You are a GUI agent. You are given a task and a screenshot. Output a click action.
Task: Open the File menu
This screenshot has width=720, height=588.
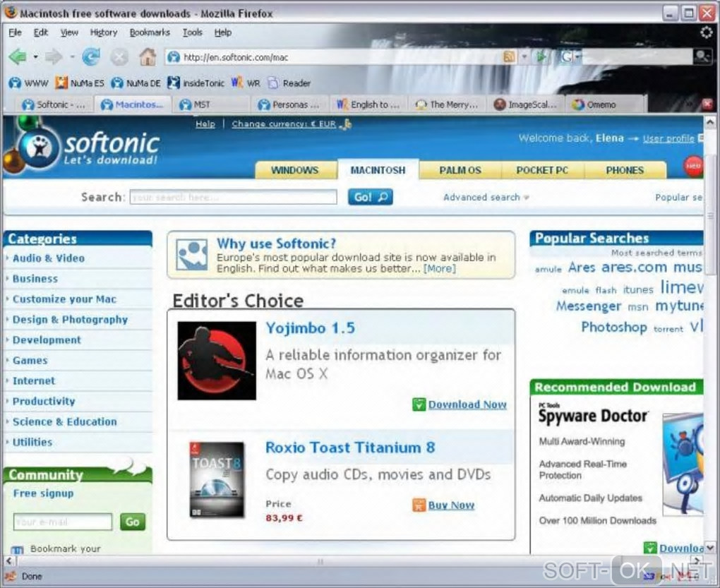pyautogui.click(x=15, y=32)
